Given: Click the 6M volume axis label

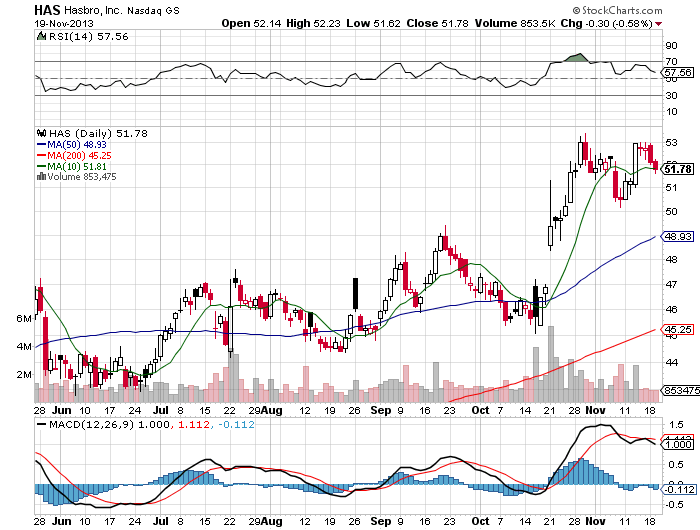Looking at the screenshot, I should pyautogui.click(x=24, y=319).
